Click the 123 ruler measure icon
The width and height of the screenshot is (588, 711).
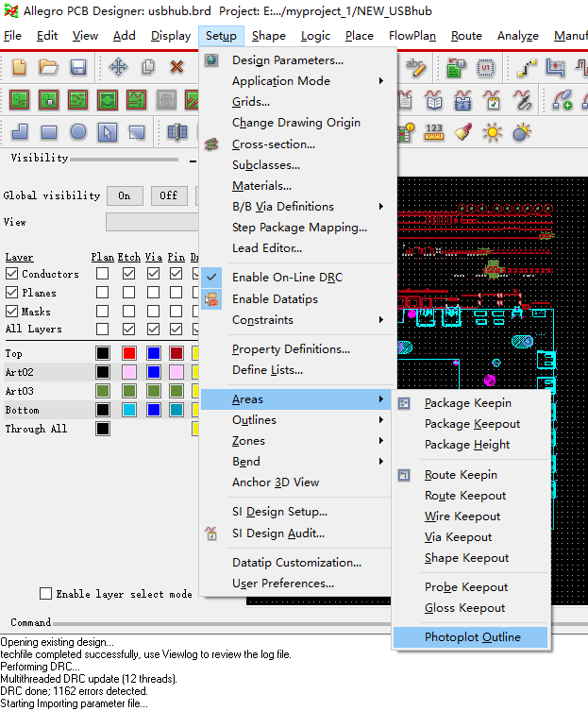434,132
